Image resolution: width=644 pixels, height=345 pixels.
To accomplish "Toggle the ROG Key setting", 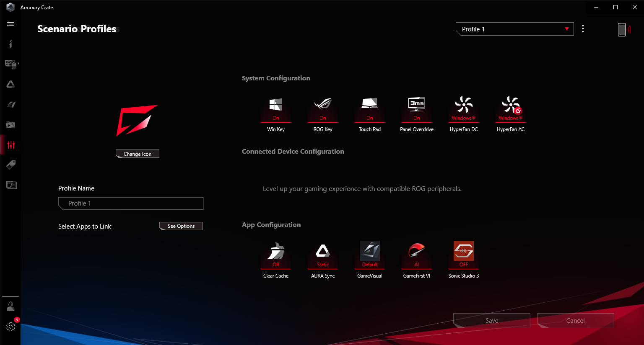I will click(323, 110).
